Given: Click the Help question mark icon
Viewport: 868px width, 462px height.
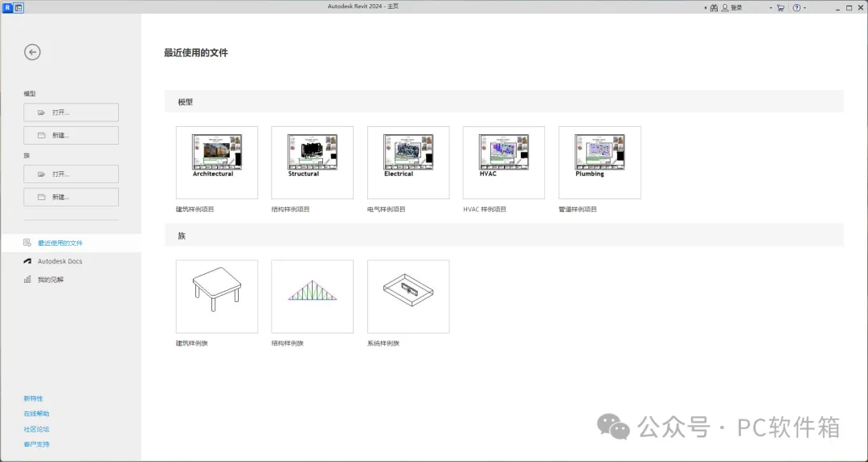Looking at the screenshot, I should coord(796,8).
